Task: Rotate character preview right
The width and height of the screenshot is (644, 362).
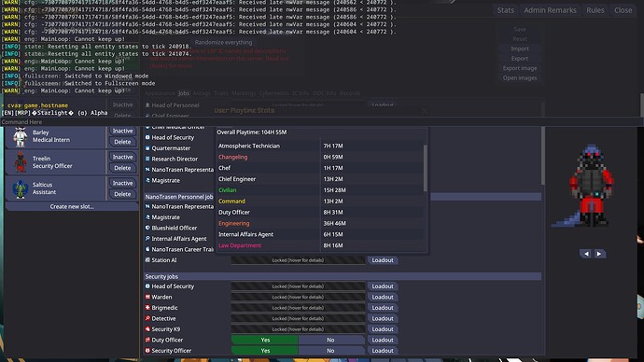Action: click(x=599, y=254)
